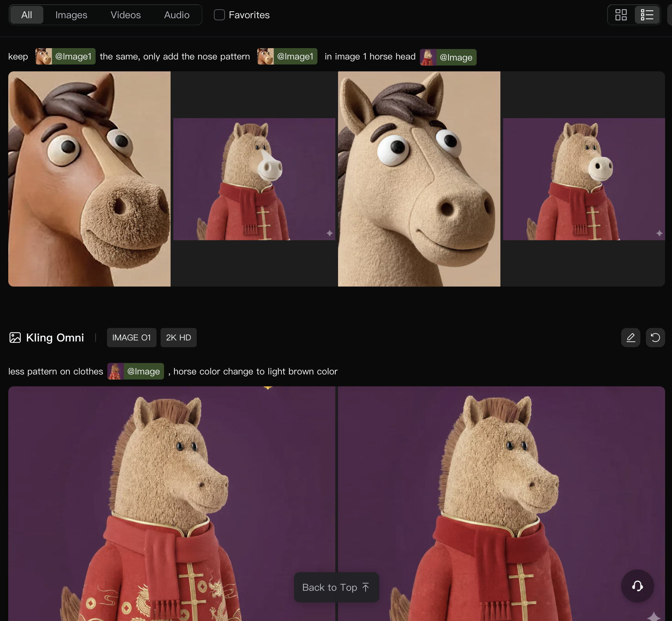Click the IMAGE O1 tag
The width and height of the screenshot is (672, 621).
[131, 338]
